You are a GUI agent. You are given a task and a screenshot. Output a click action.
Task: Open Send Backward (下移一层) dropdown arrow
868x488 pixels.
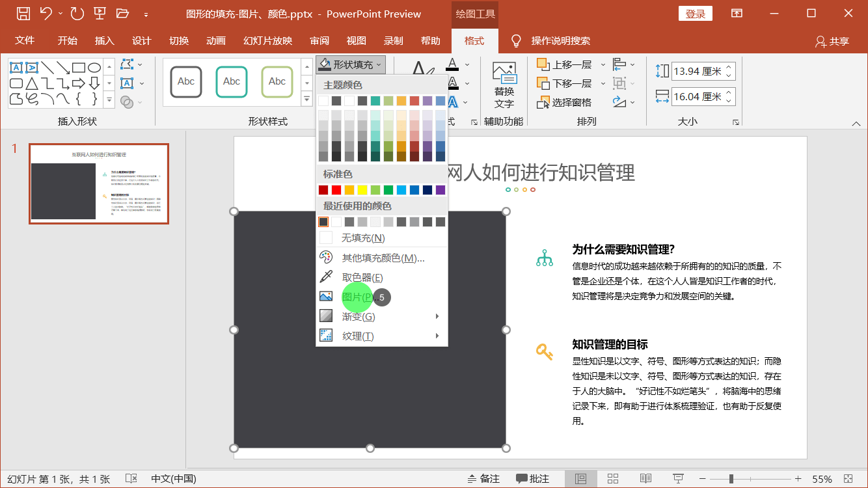pos(603,83)
